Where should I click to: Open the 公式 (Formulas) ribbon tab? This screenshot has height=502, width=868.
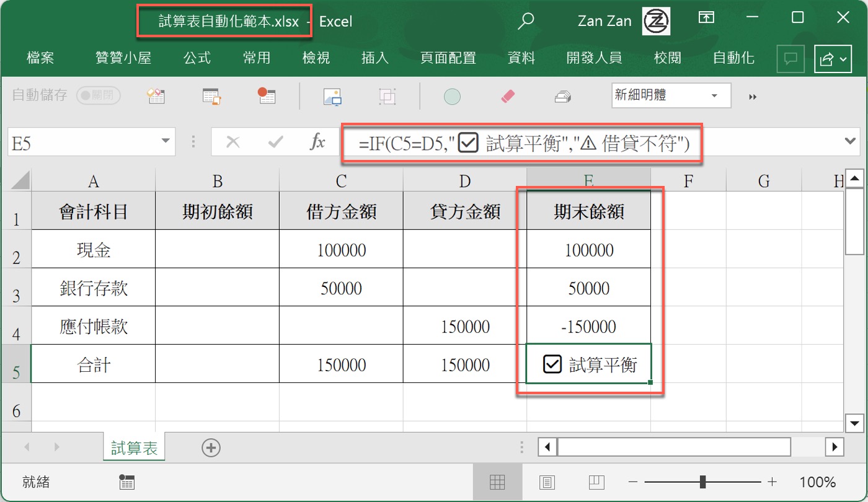coord(197,58)
